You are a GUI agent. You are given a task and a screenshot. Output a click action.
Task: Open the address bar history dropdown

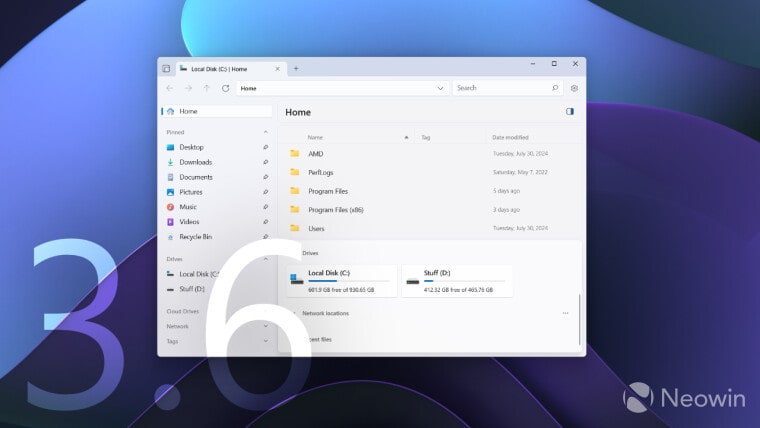tap(440, 88)
